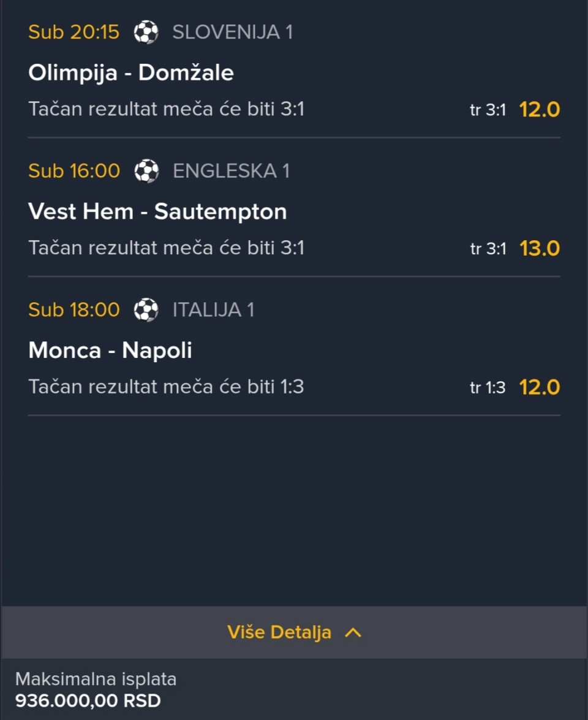The width and height of the screenshot is (588, 720).
Task: Open the Monca - Napoli match
Action: pyautogui.click(x=110, y=351)
